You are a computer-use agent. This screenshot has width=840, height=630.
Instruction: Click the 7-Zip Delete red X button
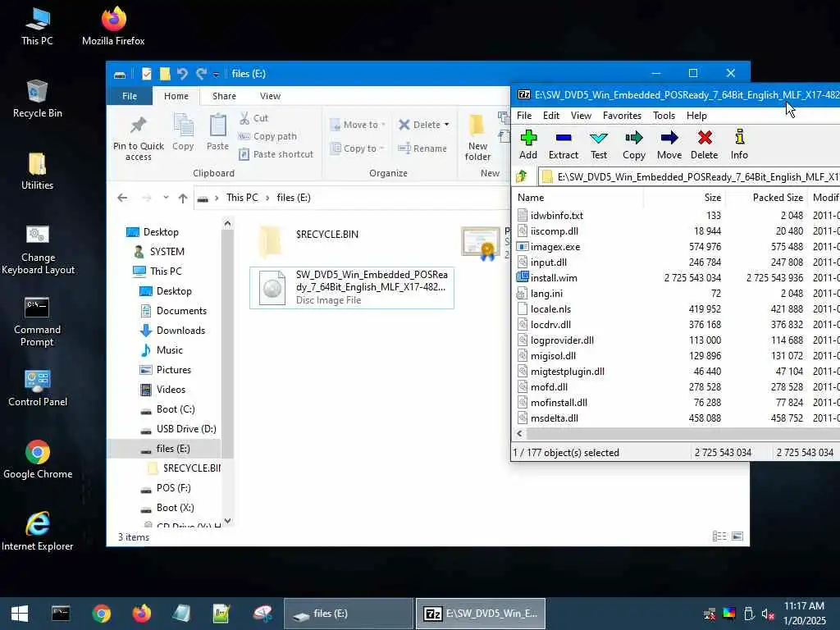(704, 144)
